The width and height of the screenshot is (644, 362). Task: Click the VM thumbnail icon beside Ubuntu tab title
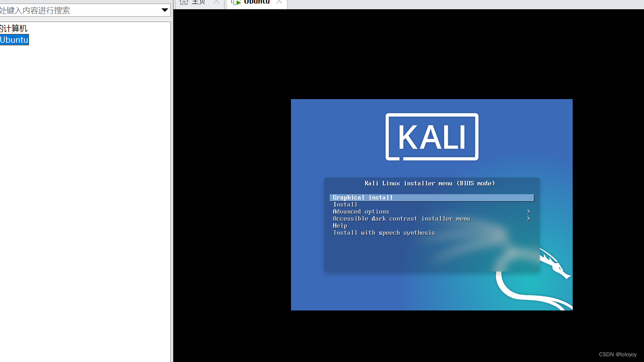coord(233,2)
